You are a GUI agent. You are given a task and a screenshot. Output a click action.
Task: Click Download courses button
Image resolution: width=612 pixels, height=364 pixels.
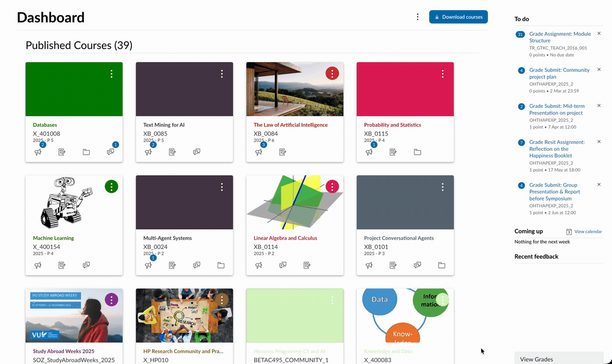pyautogui.click(x=458, y=17)
